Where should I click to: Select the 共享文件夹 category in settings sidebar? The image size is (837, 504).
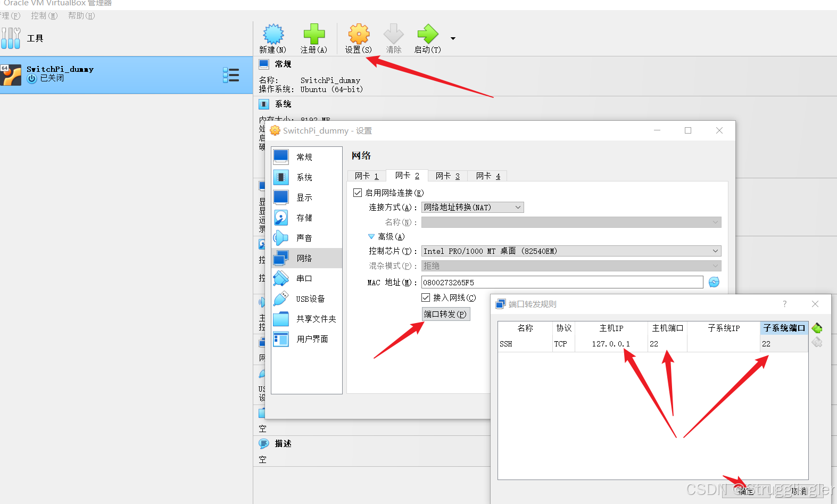[306, 319]
